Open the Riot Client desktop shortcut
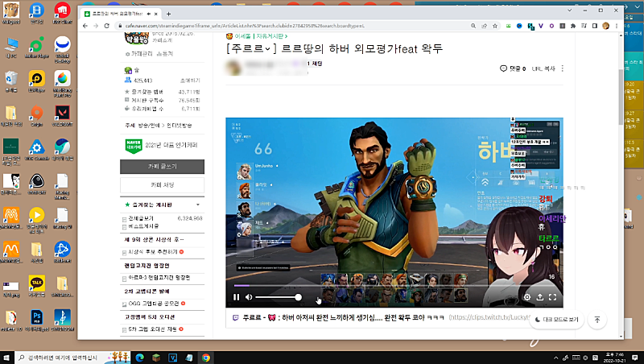644x364 pixels. pyautogui.click(x=62, y=13)
